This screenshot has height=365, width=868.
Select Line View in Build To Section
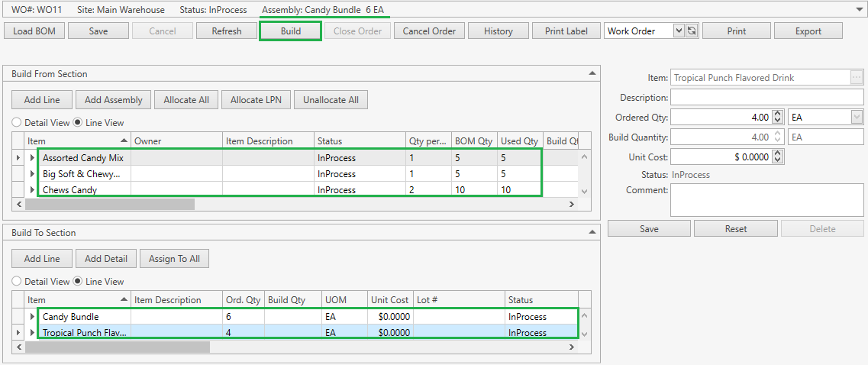click(78, 282)
